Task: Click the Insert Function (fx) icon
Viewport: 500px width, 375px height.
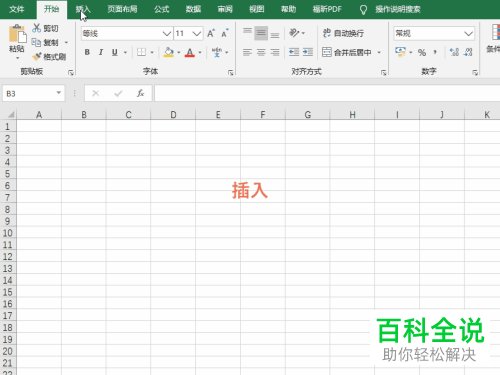Action: (140, 93)
